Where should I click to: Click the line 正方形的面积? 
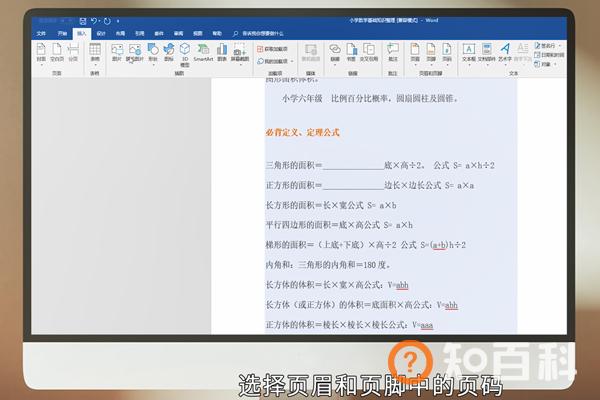pyautogui.click(x=370, y=185)
